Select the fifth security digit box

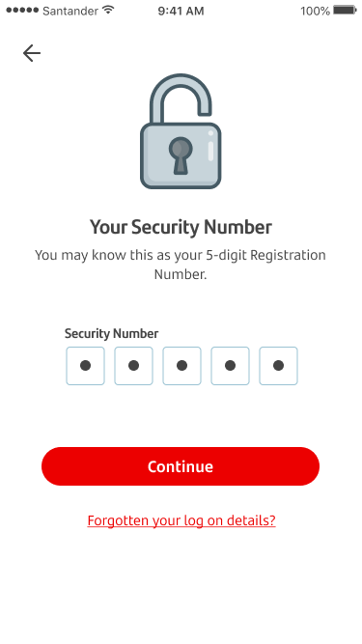(278, 366)
